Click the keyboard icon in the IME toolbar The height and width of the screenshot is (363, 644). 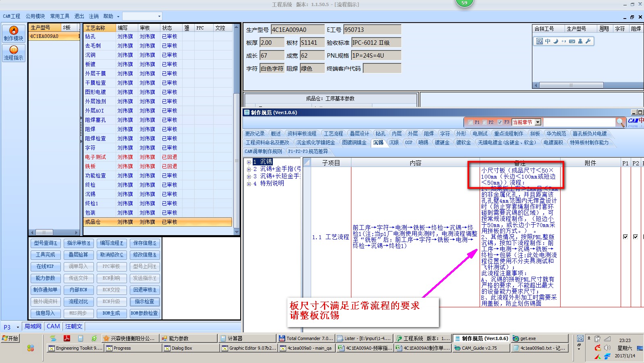[572, 41]
